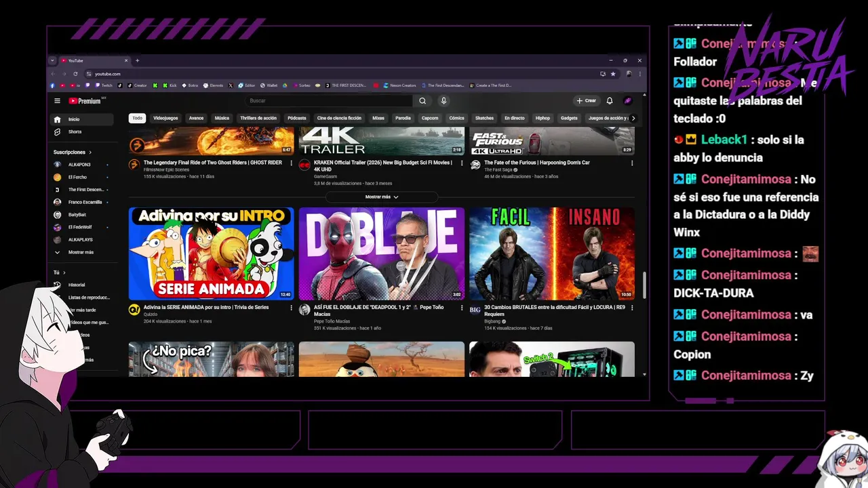Click the page vertical scrollbar thumb
Image resolution: width=868 pixels, height=488 pixels.
[x=644, y=285]
